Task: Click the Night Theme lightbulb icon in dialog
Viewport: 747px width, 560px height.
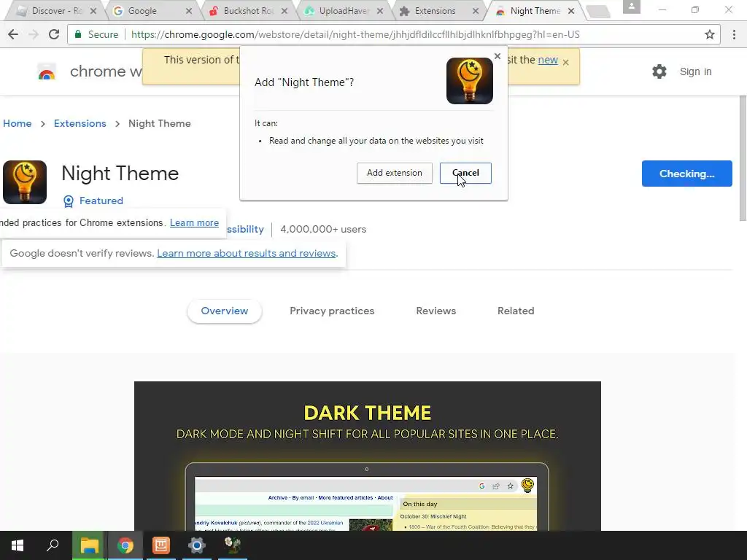Action: [469, 81]
